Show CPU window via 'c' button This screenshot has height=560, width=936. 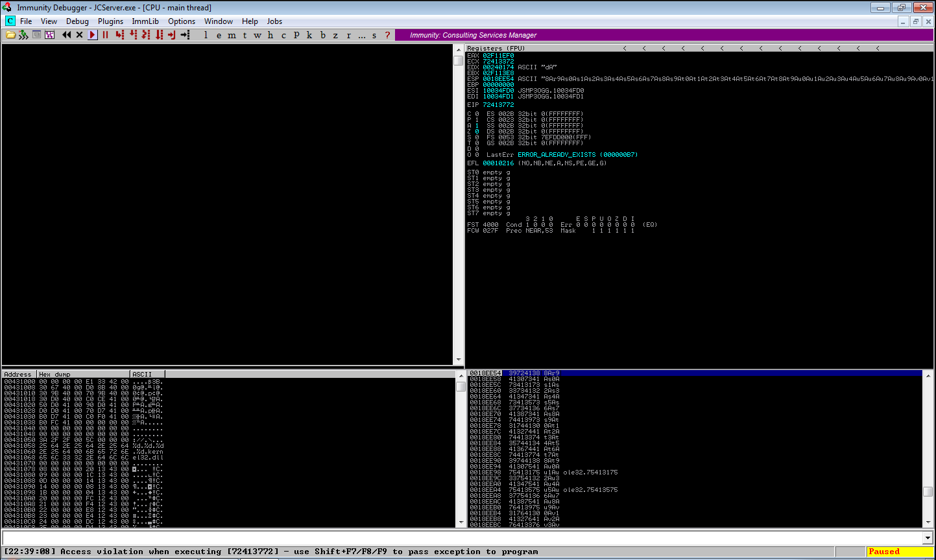point(283,35)
